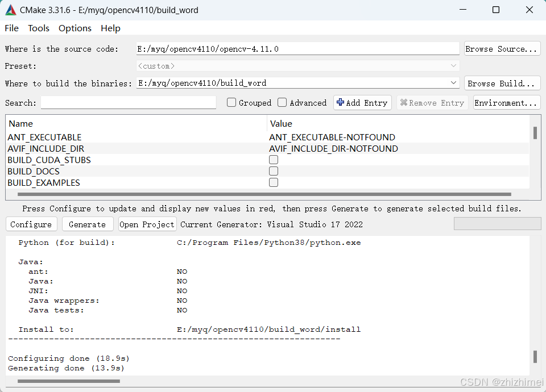Close the CMake window
This screenshot has width=546, height=392.
click(530, 10)
